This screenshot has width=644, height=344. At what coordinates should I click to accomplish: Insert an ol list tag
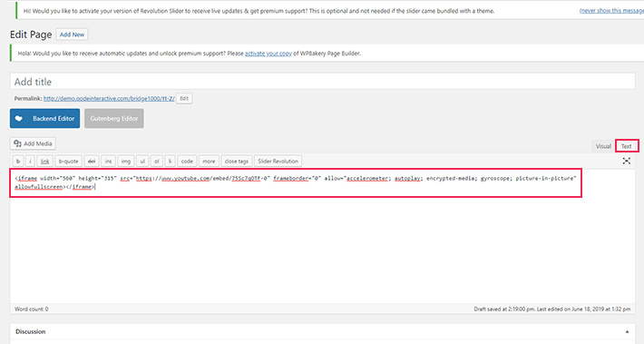157,162
